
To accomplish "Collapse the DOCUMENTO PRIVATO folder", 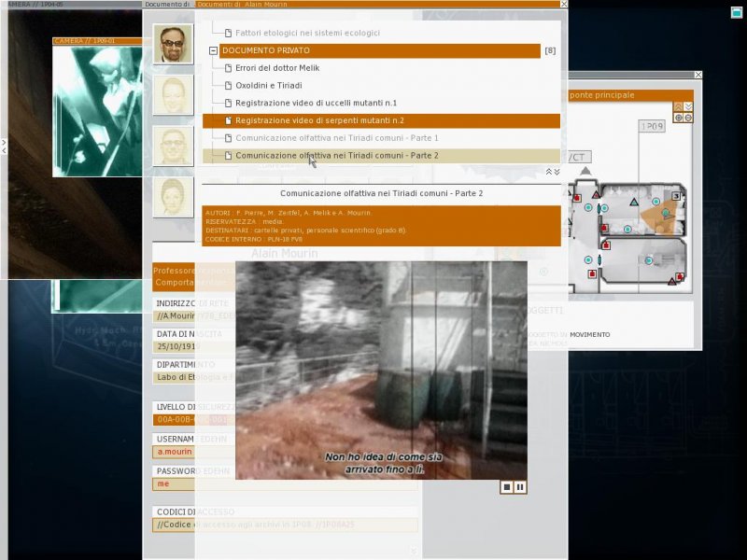I will pos(214,51).
